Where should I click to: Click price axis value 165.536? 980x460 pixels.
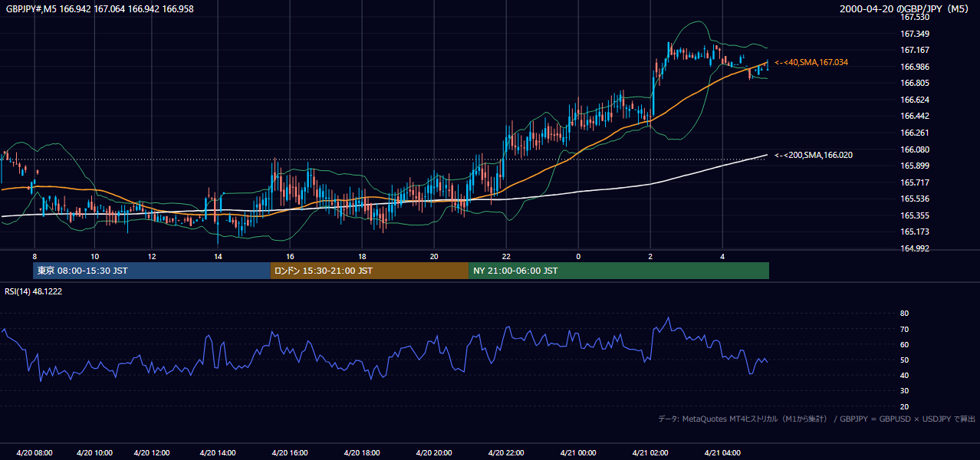tap(914, 199)
